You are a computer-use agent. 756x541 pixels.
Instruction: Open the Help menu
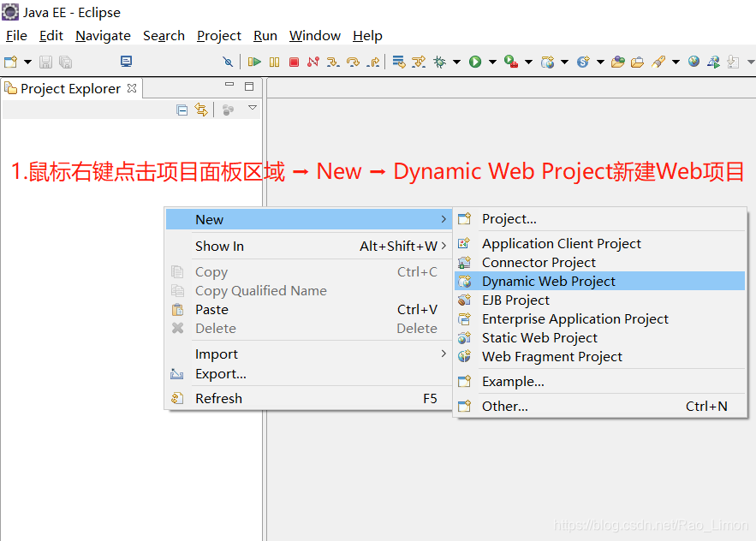point(367,36)
